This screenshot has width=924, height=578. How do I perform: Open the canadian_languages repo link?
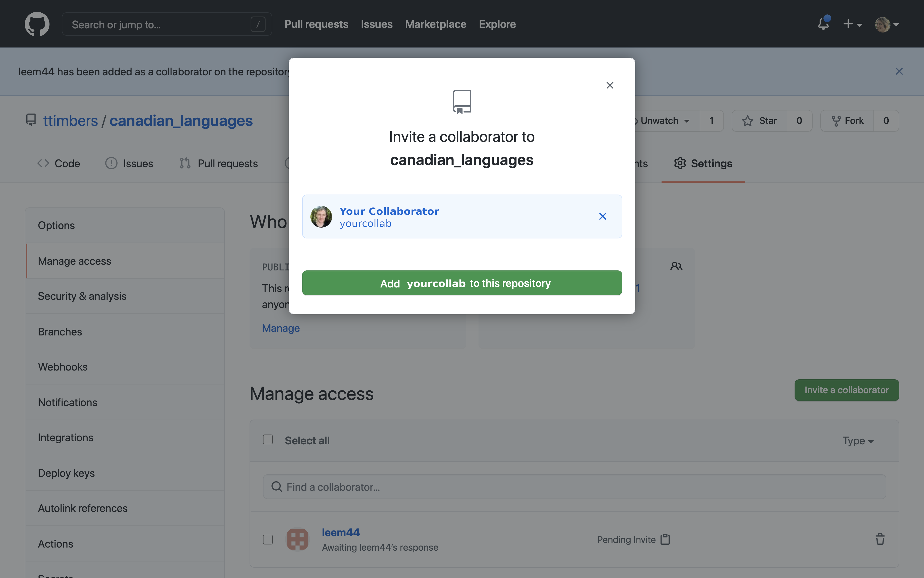point(181,121)
